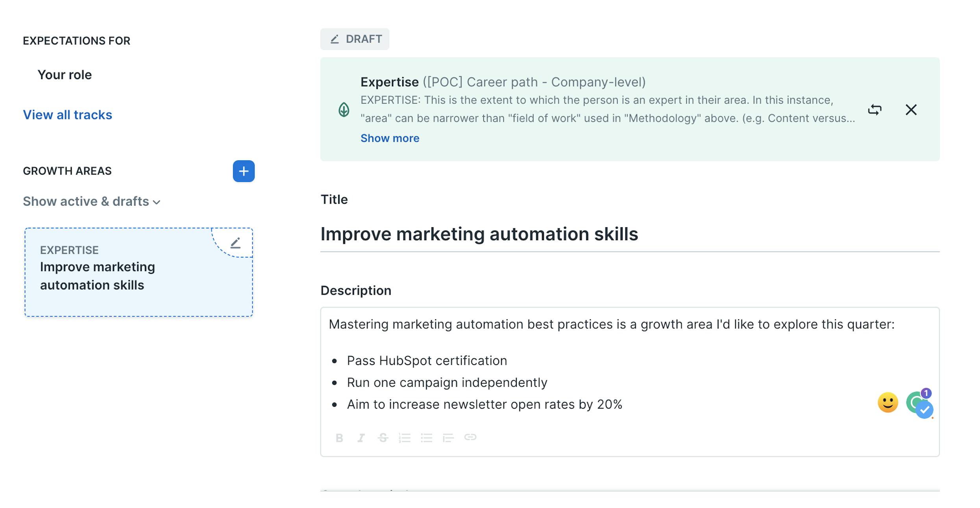Open Grammarly suggestions badge
The image size is (980, 508).
[920, 404]
